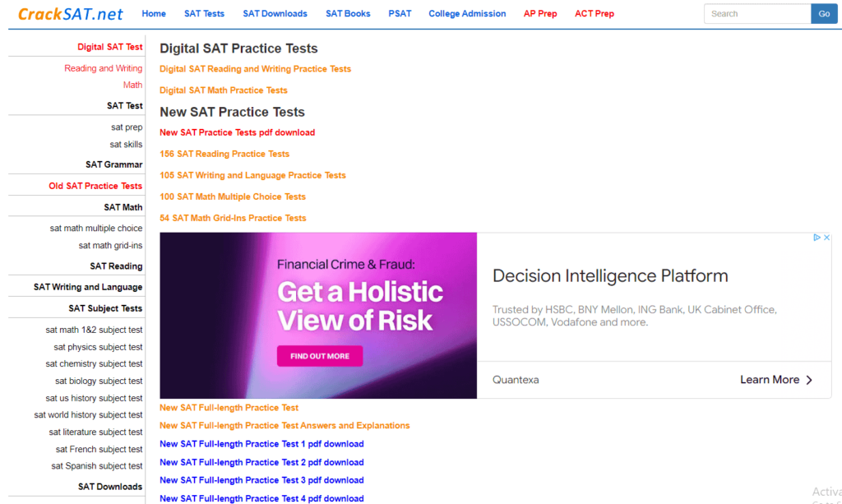Viewport: 842px width, 504px height.
Task: Click the AdChoices triangle icon on the ad
Action: pos(817,238)
